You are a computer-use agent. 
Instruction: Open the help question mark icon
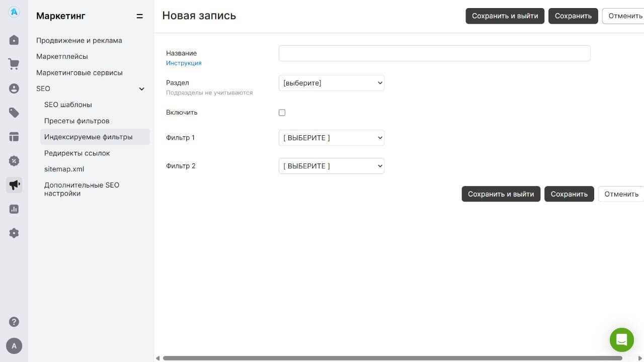coord(14,322)
